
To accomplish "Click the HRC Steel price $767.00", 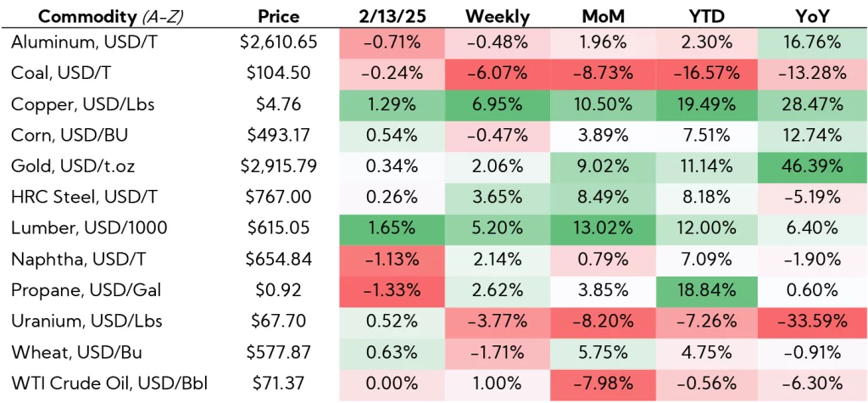I will pyautogui.click(x=278, y=196).
